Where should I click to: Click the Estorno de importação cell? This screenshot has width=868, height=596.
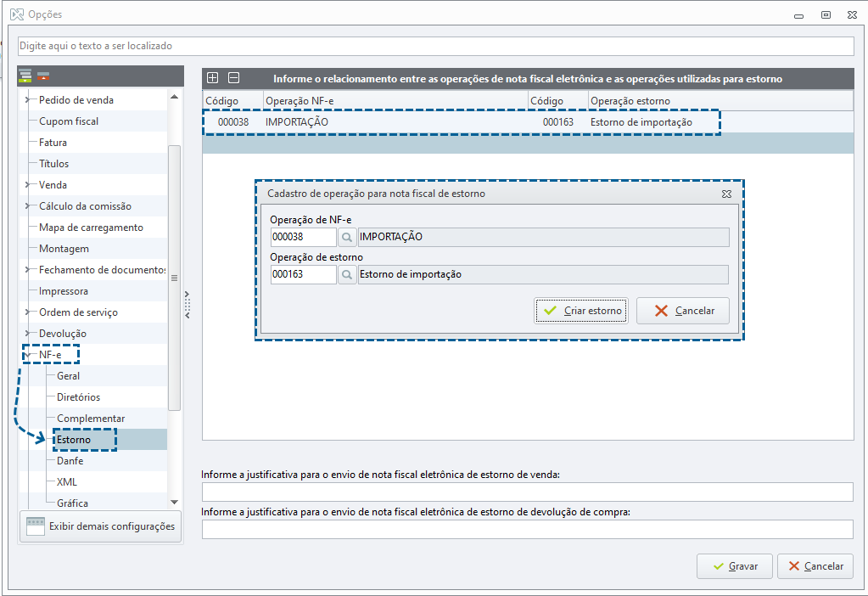tap(641, 122)
